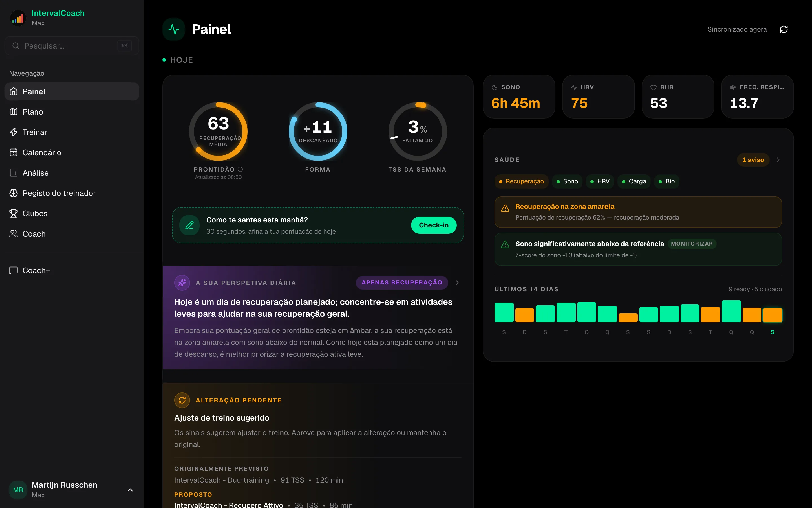The image size is (812, 508).
Task: Click the Painel home icon in sidebar
Action: (14, 91)
